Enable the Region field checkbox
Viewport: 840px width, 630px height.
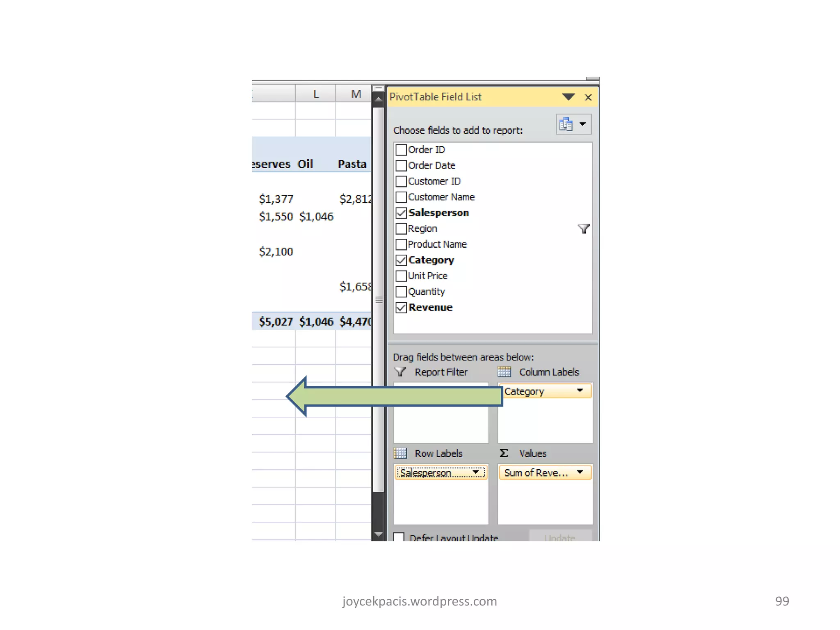click(401, 228)
